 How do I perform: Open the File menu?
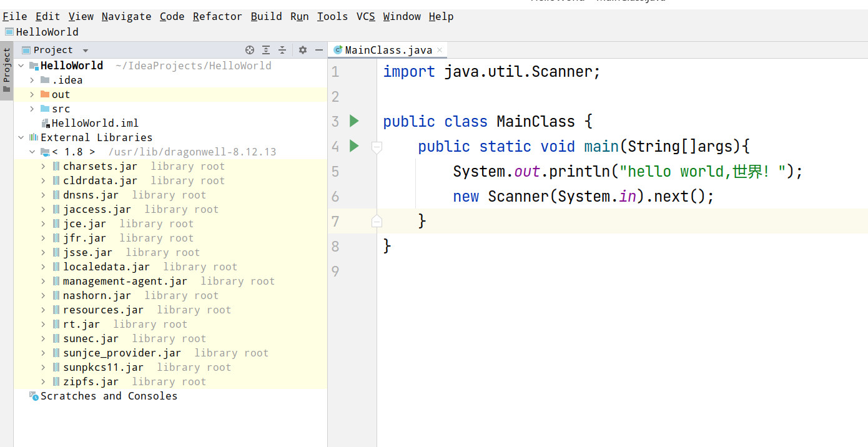pos(15,16)
